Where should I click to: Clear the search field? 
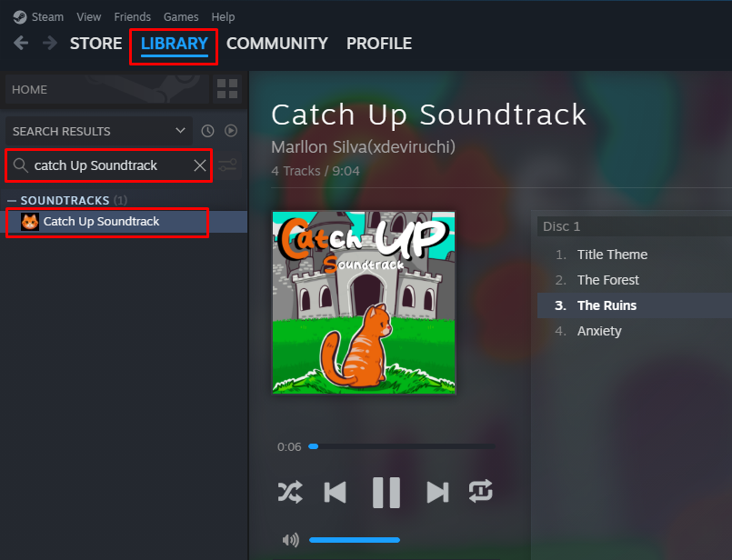pyautogui.click(x=200, y=165)
